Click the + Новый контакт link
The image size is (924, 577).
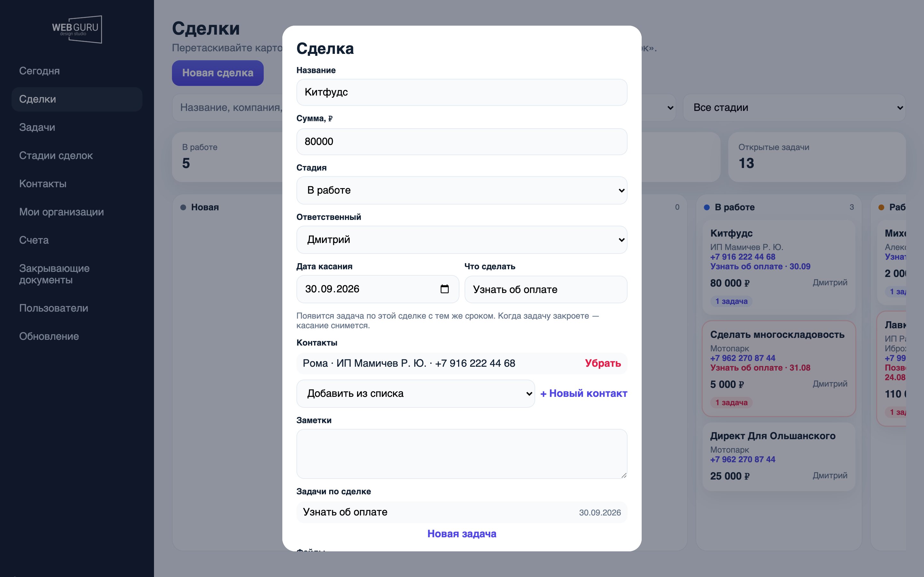click(583, 393)
